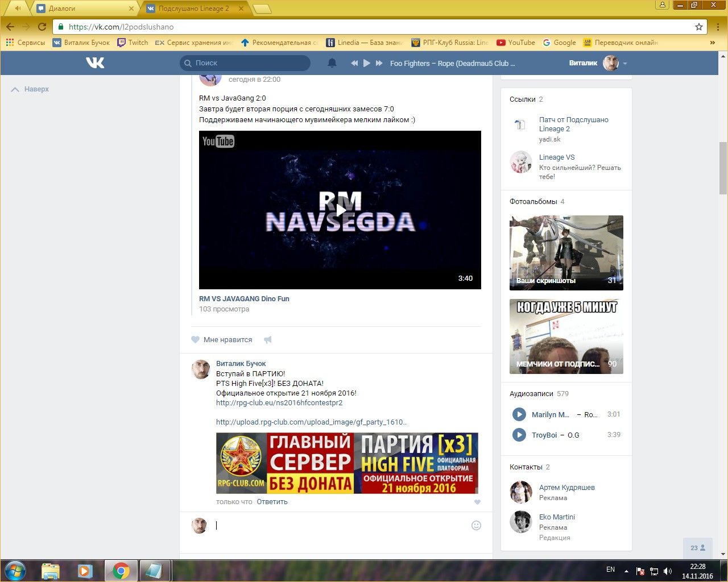
Task: Open the rpg-club.eu ns2016hfcontestpr2 link
Action: point(279,402)
